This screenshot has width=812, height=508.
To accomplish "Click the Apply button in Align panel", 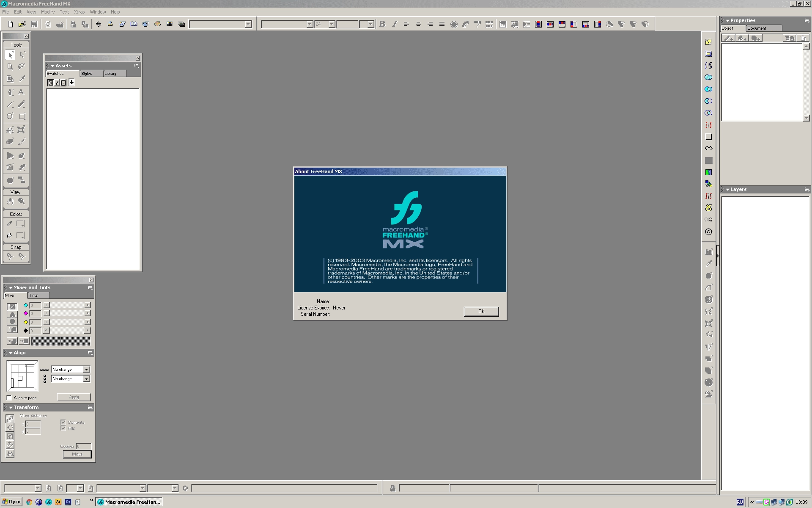I will point(74,397).
